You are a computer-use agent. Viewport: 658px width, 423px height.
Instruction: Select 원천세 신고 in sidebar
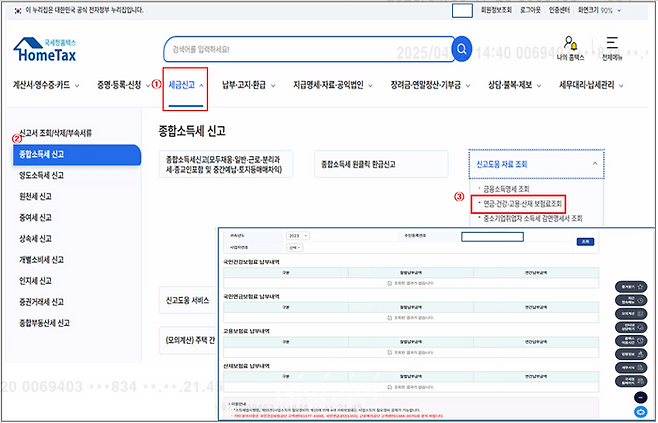coord(35,196)
